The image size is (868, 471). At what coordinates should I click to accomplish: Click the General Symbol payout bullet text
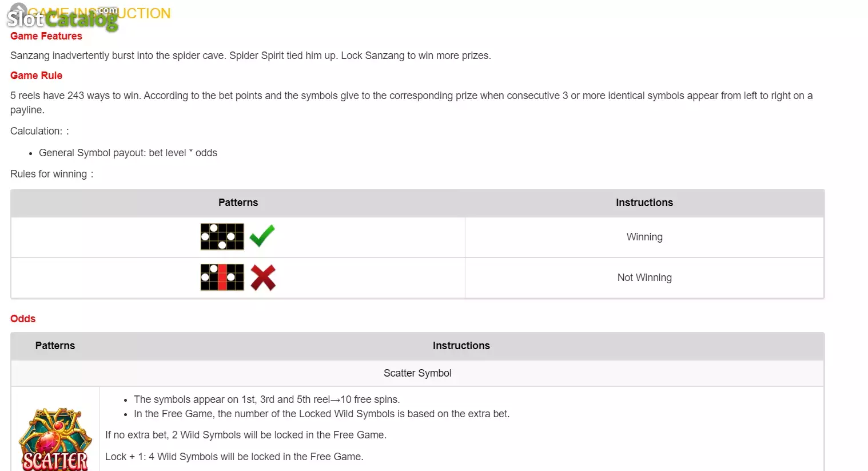click(128, 153)
